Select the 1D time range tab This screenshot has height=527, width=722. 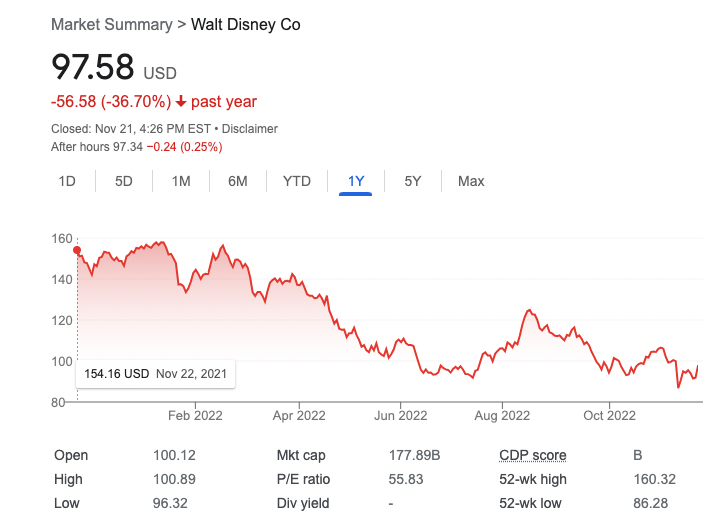pyautogui.click(x=67, y=181)
